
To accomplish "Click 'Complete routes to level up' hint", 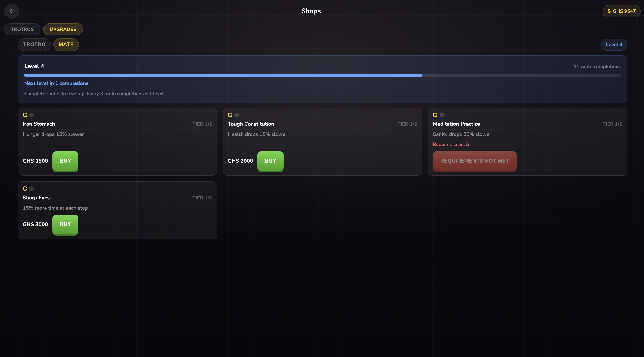I will tap(94, 94).
